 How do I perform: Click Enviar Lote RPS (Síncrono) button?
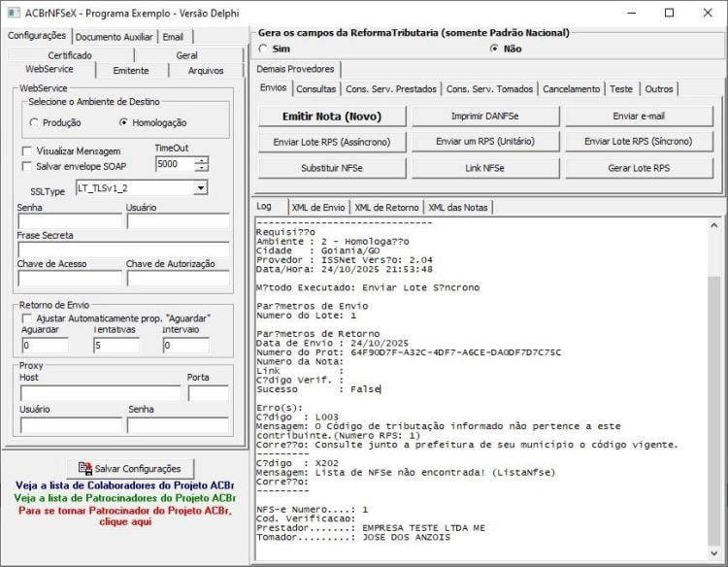point(639,141)
